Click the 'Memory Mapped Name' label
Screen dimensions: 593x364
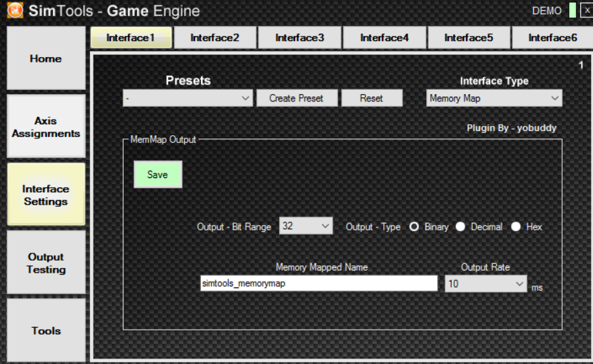pyautogui.click(x=321, y=267)
